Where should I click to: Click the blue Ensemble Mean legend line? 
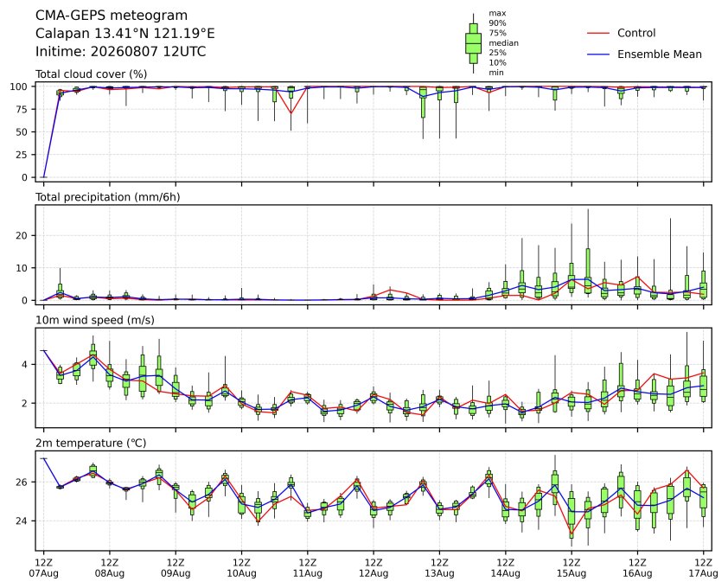pos(598,54)
